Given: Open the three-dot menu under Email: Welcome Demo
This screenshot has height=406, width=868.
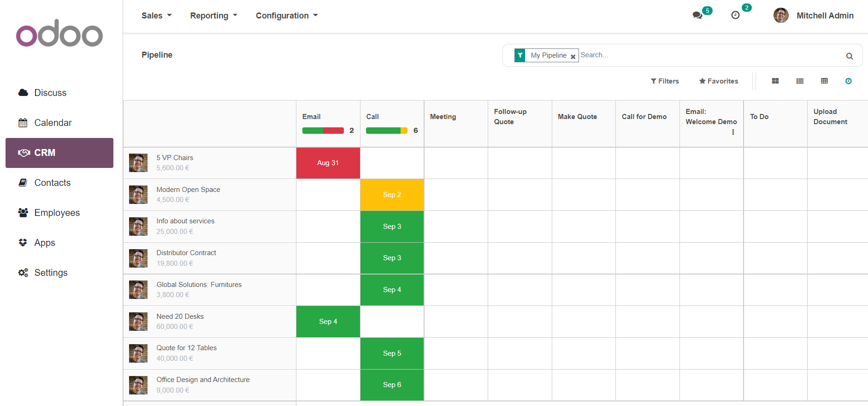Looking at the screenshot, I should pyautogui.click(x=733, y=132).
